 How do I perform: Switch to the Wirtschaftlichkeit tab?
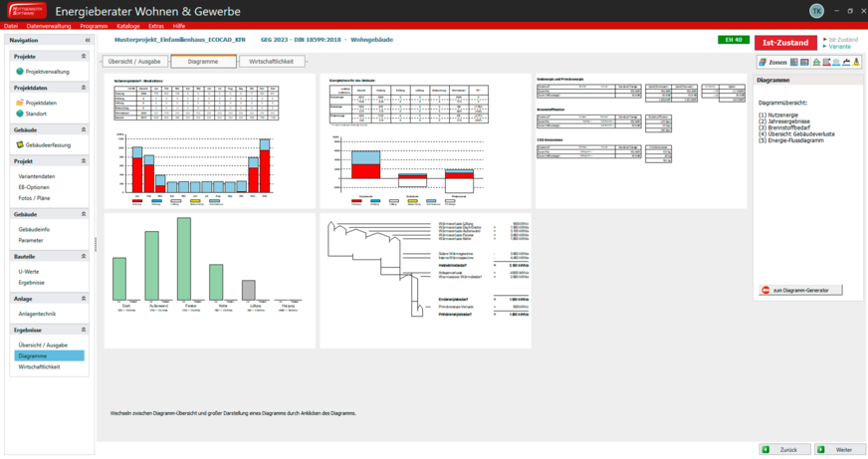271,62
